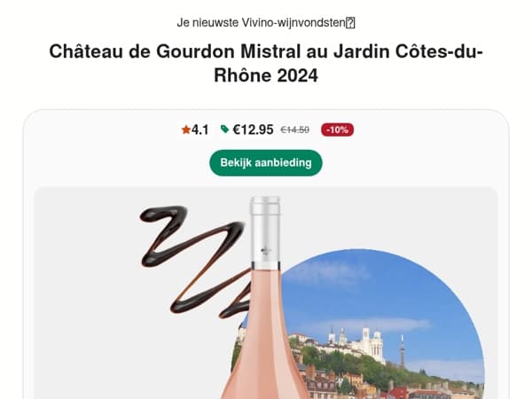Open the rosé wine bottle image
Image resolution: width=532 pixels, height=399 pixels.
pyautogui.click(x=265, y=298)
